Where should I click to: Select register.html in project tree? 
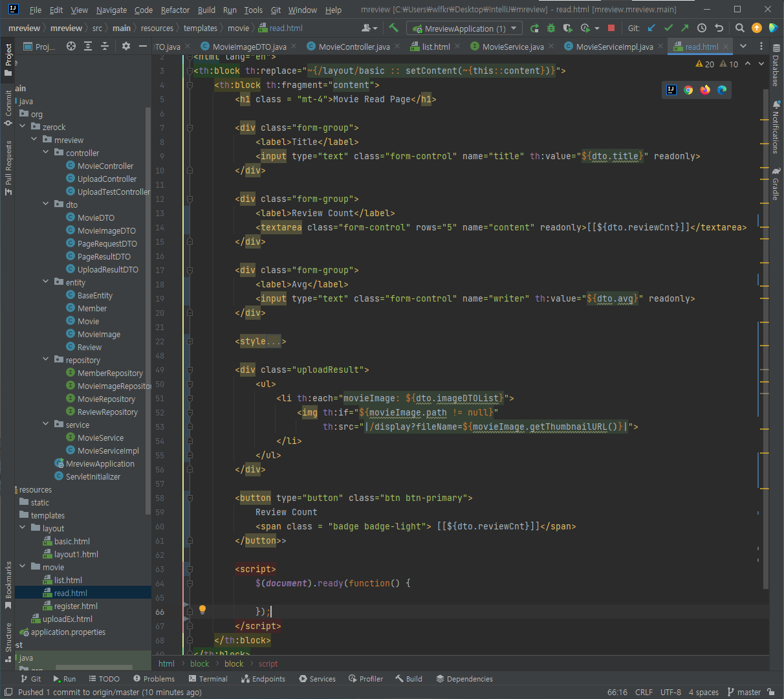point(76,606)
